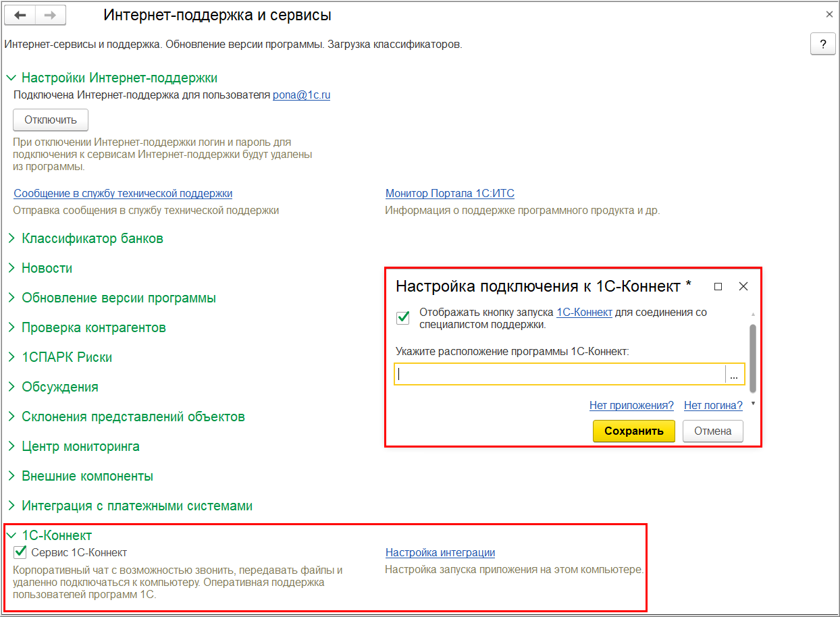
Task: Click the dialog scrollbar up arrow
Action: (x=753, y=315)
